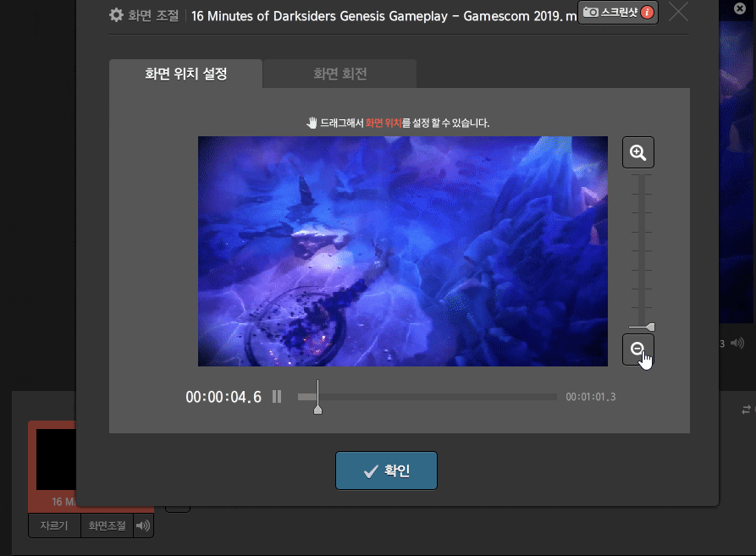Select the 화면 위치 설정 tab
Viewport: 756px width, 556px height.
[x=185, y=74]
